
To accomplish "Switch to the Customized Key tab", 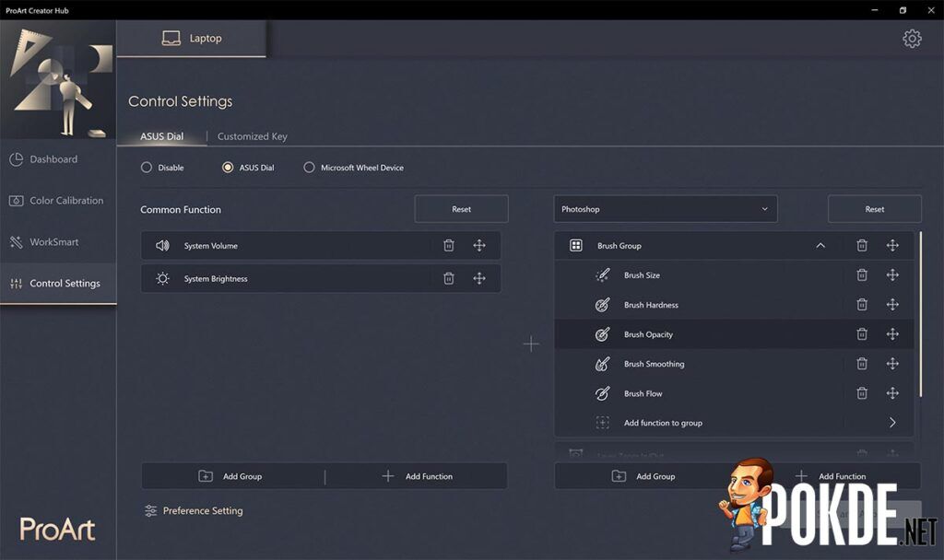I will point(253,136).
